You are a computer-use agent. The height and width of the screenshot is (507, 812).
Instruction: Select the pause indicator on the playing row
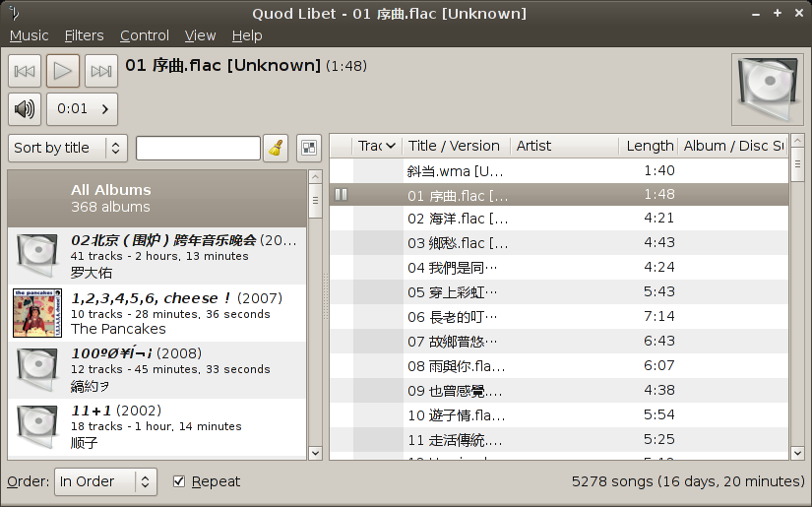pyautogui.click(x=341, y=194)
